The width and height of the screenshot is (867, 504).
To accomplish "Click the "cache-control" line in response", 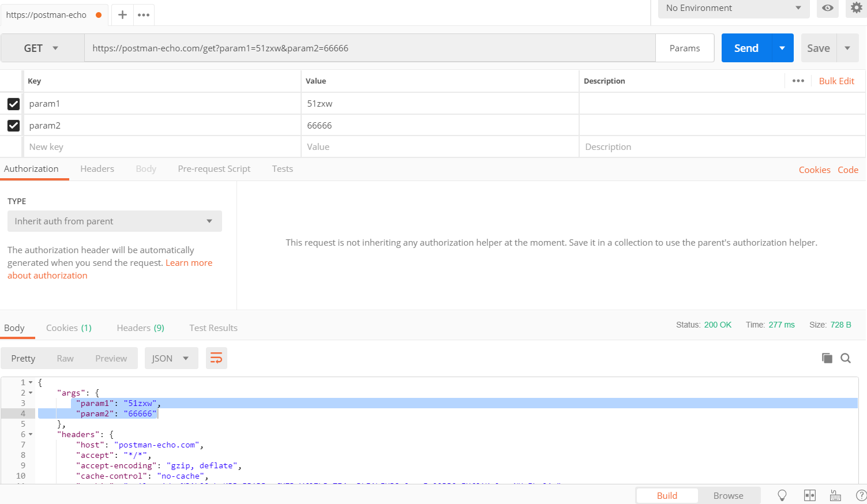I will pos(142,476).
